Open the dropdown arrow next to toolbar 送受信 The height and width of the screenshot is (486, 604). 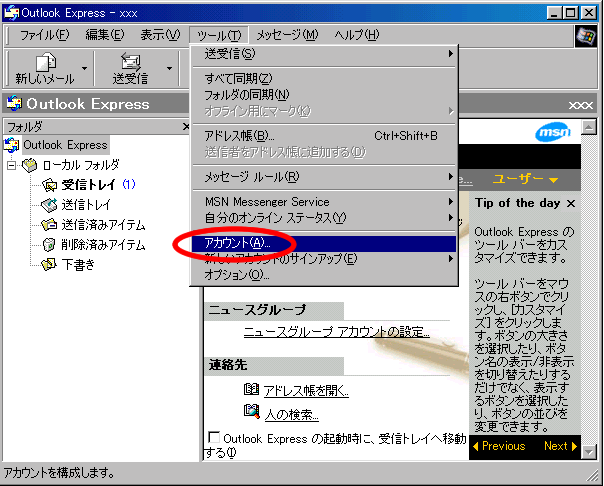click(x=169, y=69)
